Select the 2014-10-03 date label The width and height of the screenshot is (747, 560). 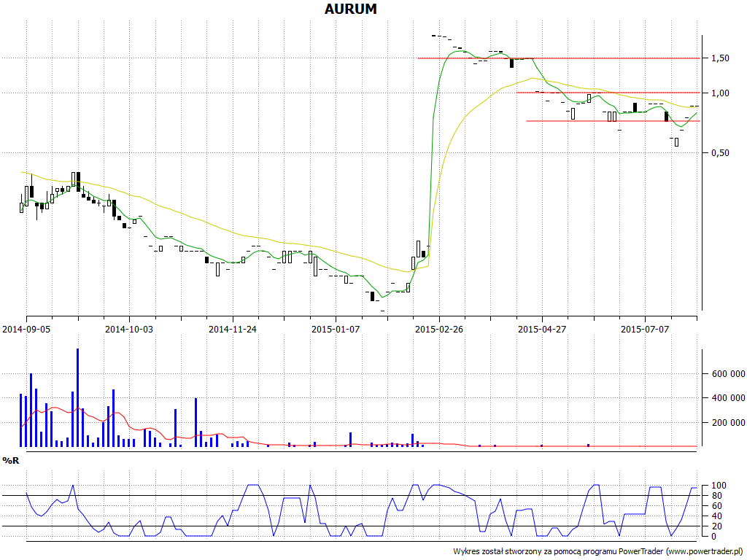(129, 329)
